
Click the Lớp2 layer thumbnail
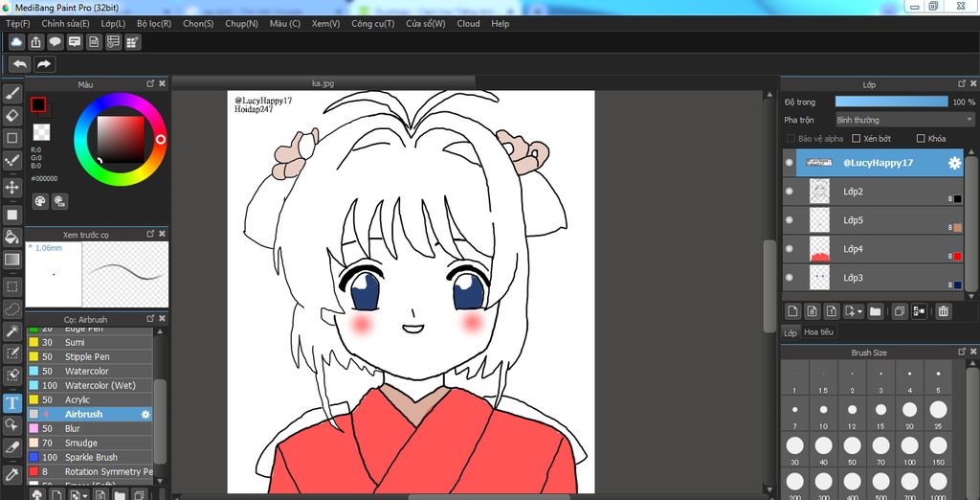[x=819, y=191]
